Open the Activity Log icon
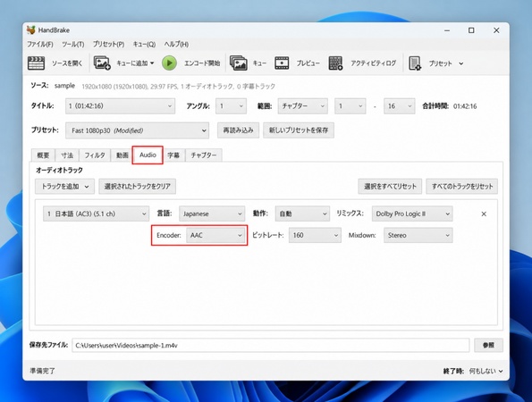 335,63
